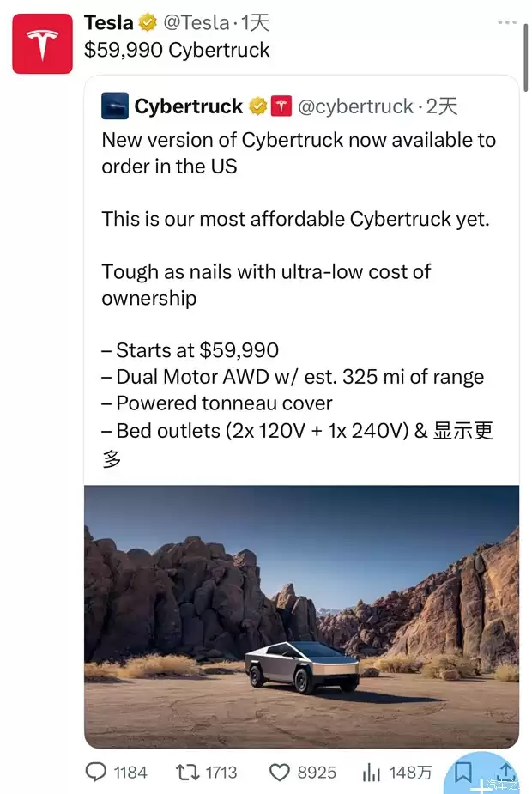Open the Cybertruck account avatar
Image resolution: width=532 pixels, height=794 pixels.
point(114,106)
